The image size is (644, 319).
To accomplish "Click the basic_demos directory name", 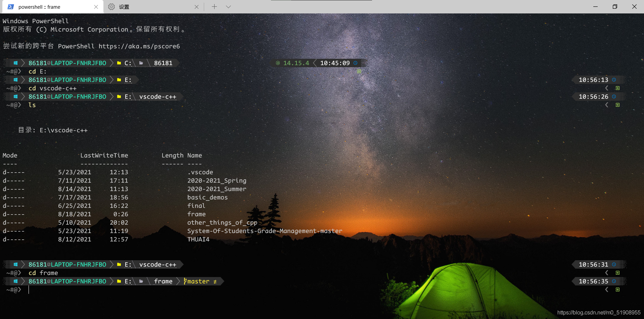I will [x=208, y=197].
